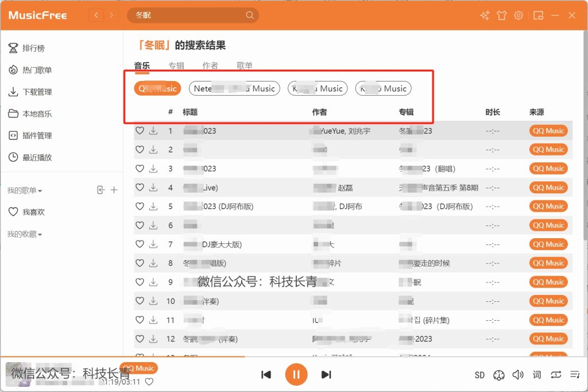The image size is (588, 392).
Task: Switch to the 专辑 tab
Action: point(176,65)
